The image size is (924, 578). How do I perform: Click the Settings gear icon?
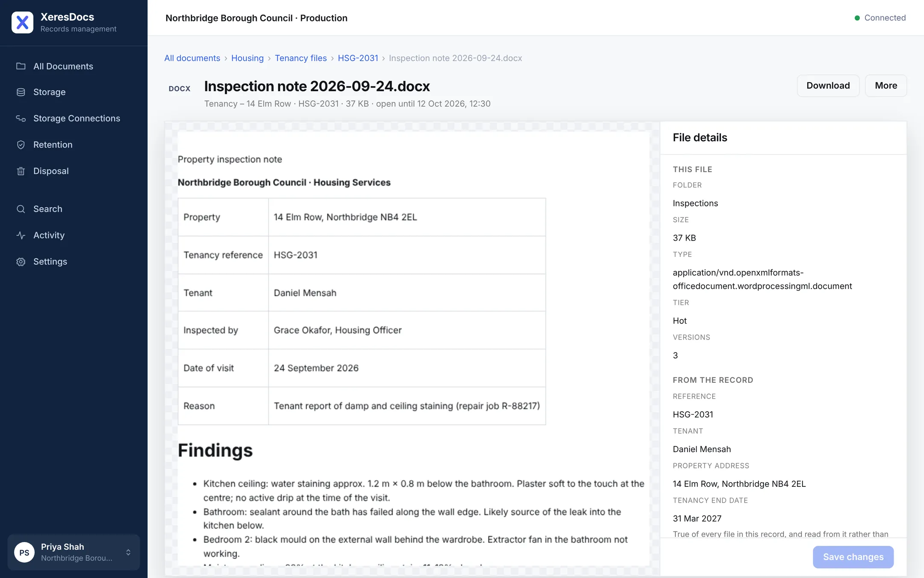(x=21, y=262)
